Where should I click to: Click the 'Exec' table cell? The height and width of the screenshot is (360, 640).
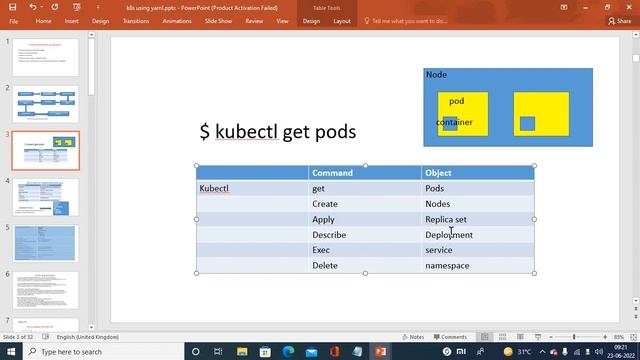365,250
